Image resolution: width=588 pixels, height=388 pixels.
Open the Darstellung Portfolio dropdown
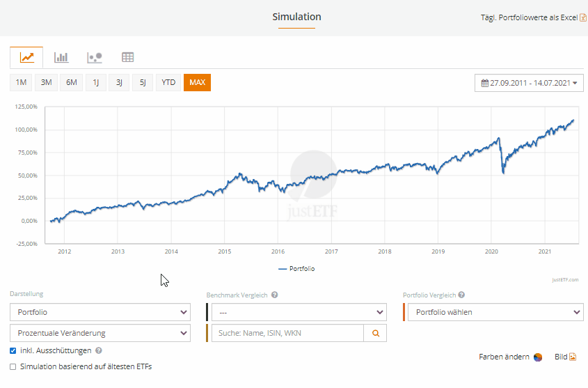pyautogui.click(x=100, y=312)
